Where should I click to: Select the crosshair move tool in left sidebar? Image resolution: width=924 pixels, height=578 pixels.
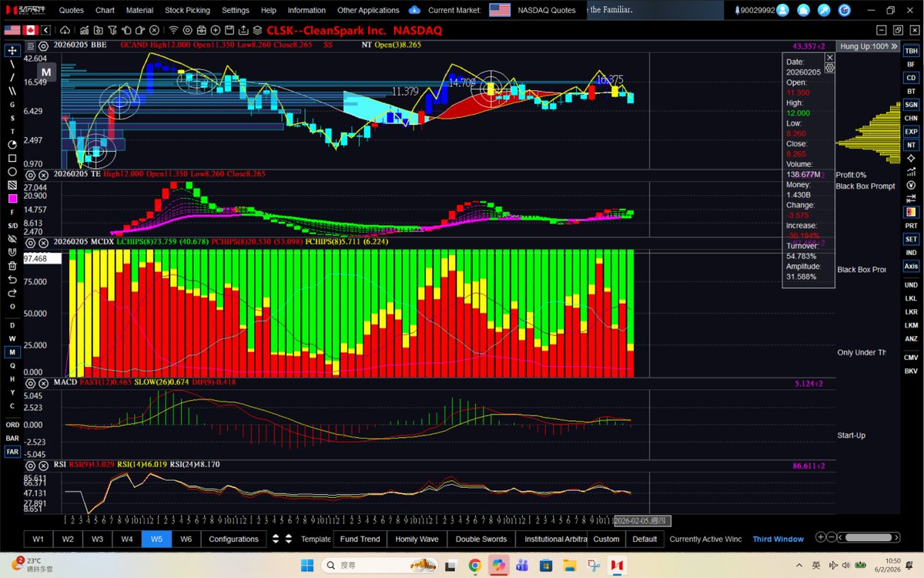(12, 50)
